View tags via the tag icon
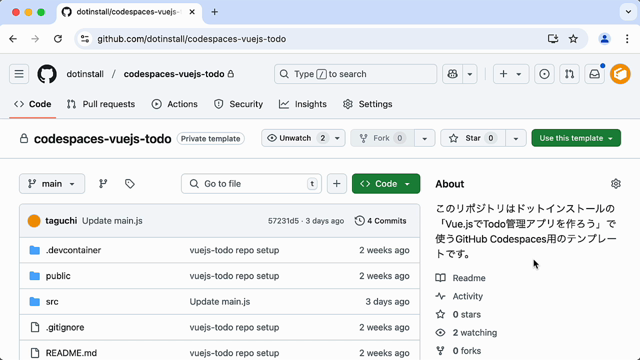The width and height of the screenshot is (640, 360). tap(129, 184)
